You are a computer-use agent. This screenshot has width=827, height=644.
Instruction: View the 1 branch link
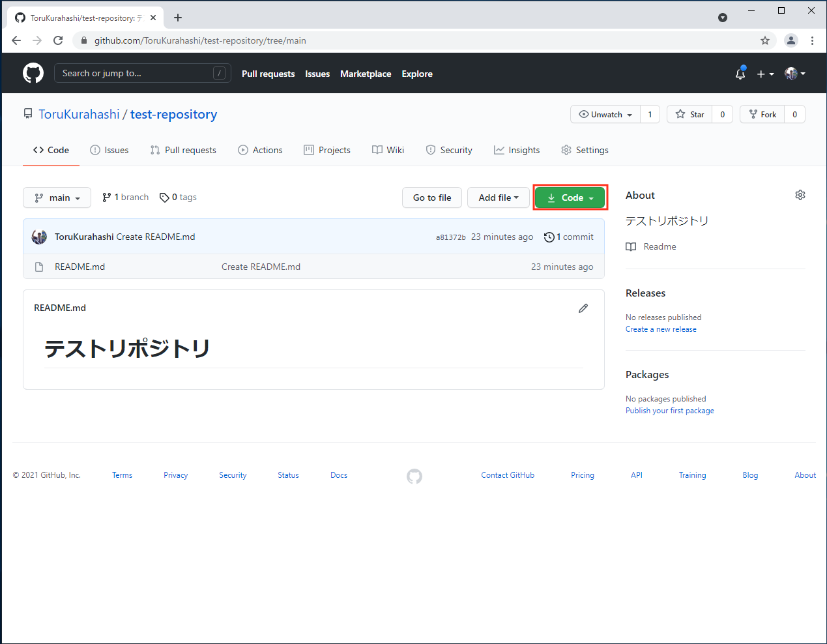(126, 197)
